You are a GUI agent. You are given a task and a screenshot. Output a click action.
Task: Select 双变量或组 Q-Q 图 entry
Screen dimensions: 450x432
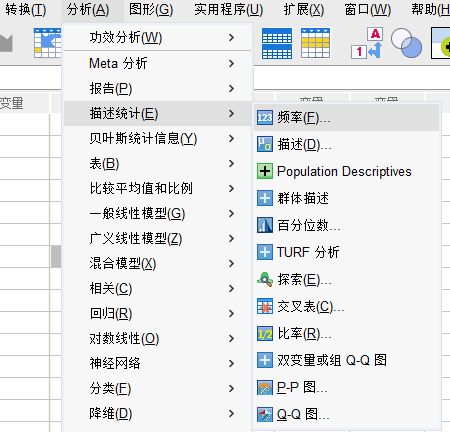[347, 361]
